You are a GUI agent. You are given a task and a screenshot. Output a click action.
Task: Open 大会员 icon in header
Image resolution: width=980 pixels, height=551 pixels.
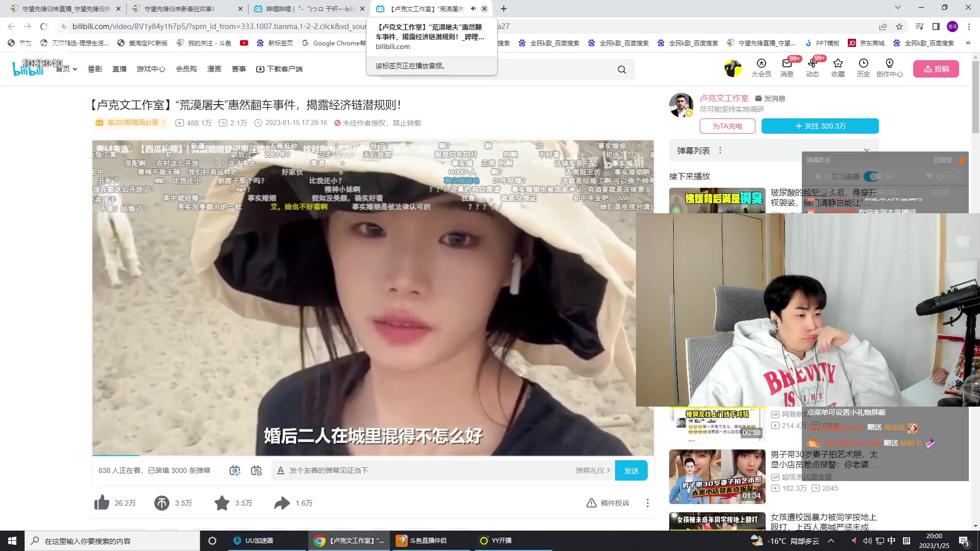tap(761, 67)
